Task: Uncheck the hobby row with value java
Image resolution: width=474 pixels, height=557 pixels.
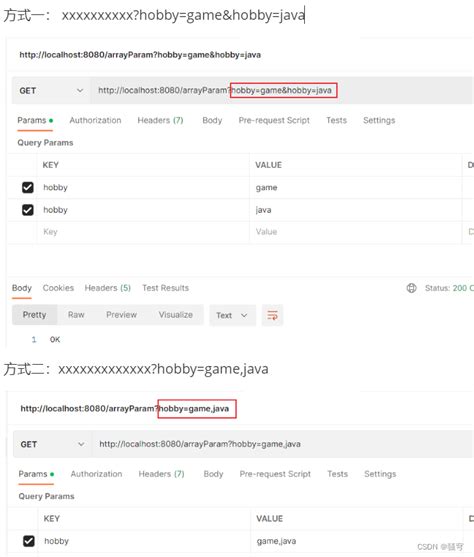Action: point(28,210)
